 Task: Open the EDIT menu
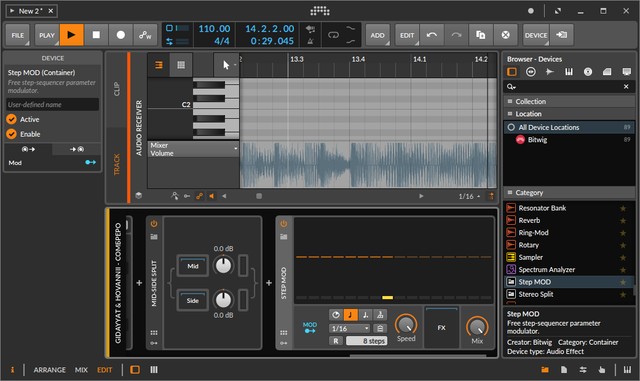pyautogui.click(x=407, y=36)
